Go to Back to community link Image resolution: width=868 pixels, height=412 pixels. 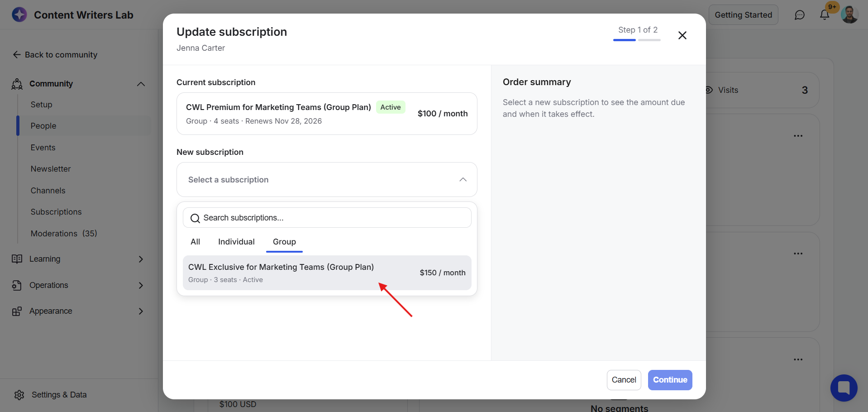(x=55, y=55)
